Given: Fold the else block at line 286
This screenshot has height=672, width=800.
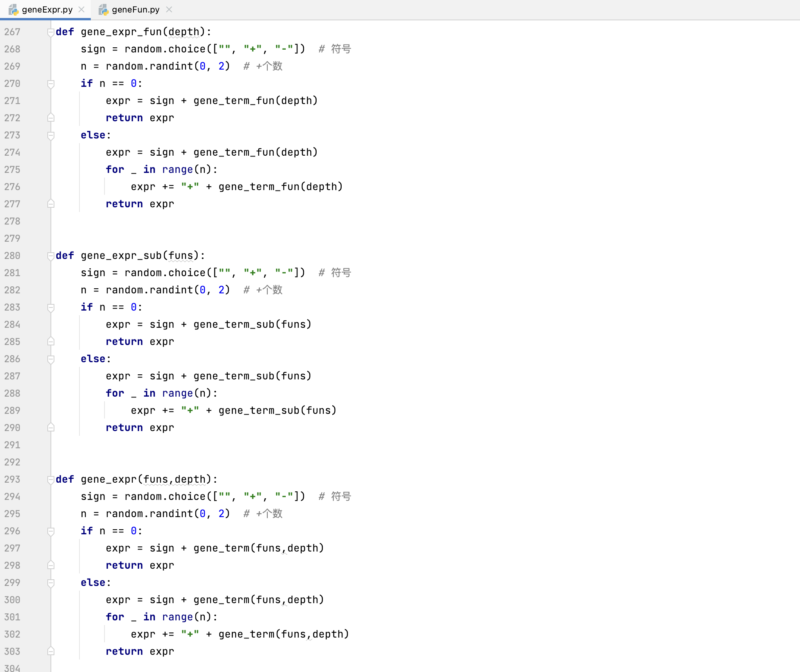Looking at the screenshot, I should 50,359.
